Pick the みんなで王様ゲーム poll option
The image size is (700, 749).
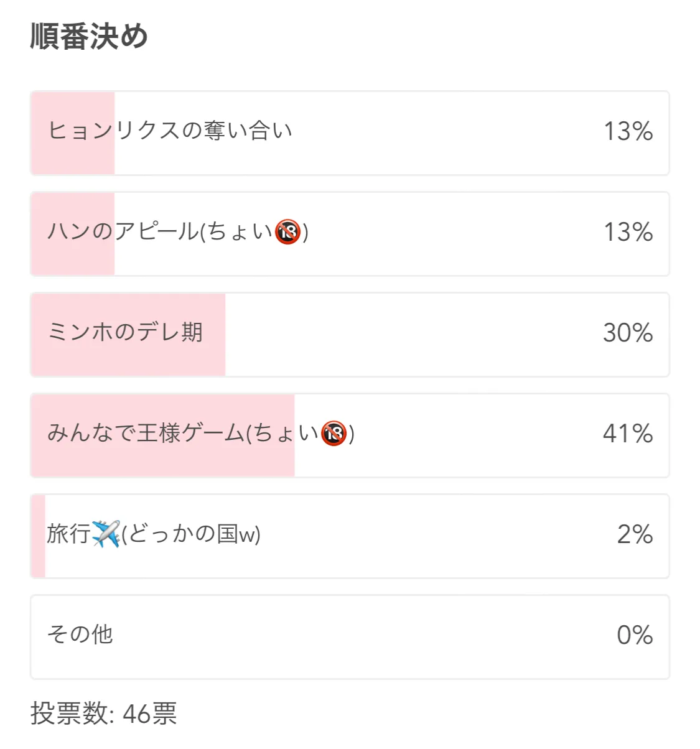[x=350, y=435]
